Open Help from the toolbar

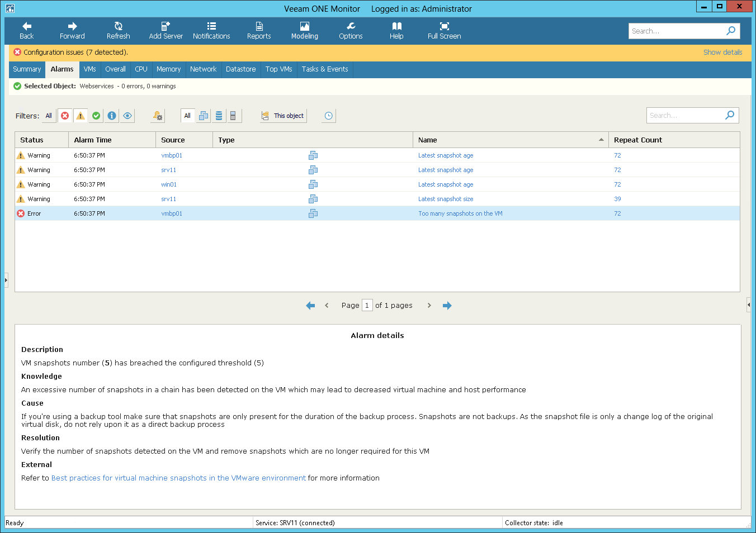(x=396, y=31)
